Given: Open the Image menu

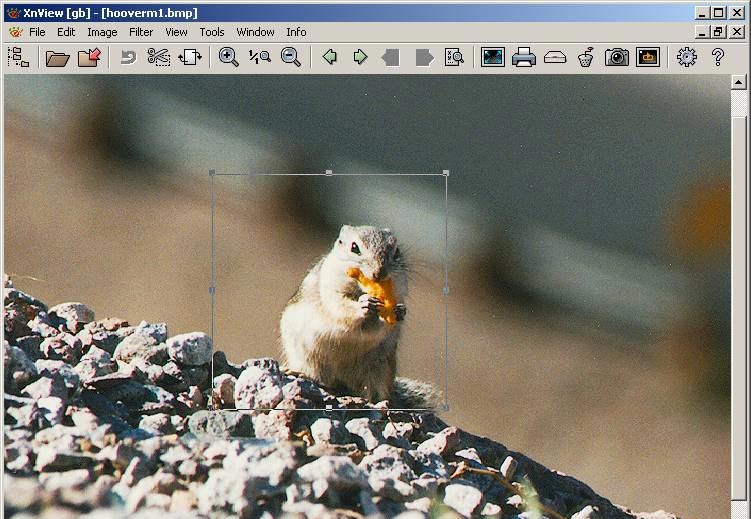Looking at the screenshot, I should pyautogui.click(x=102, y=32).
